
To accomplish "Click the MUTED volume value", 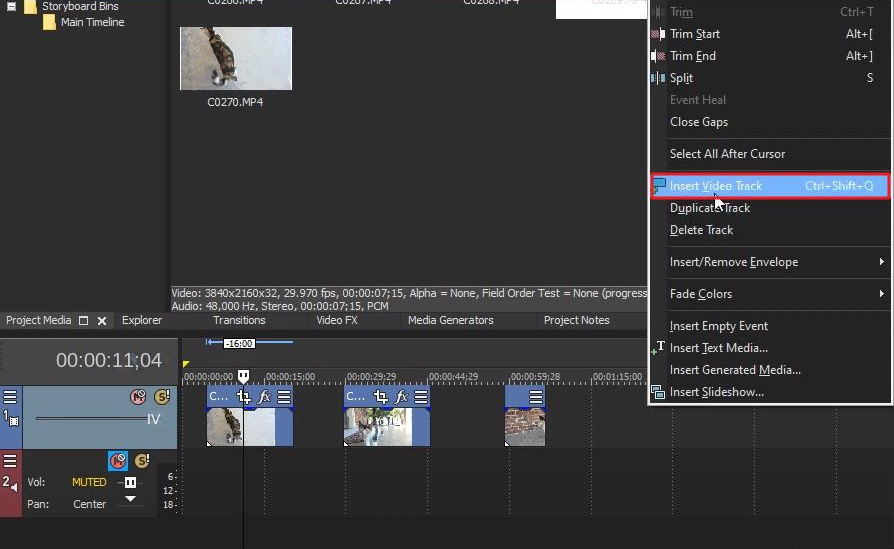I will 89,482.
